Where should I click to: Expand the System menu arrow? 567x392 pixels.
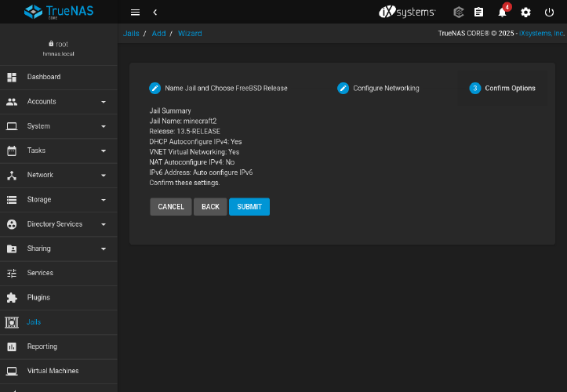[x=104, y=126]
